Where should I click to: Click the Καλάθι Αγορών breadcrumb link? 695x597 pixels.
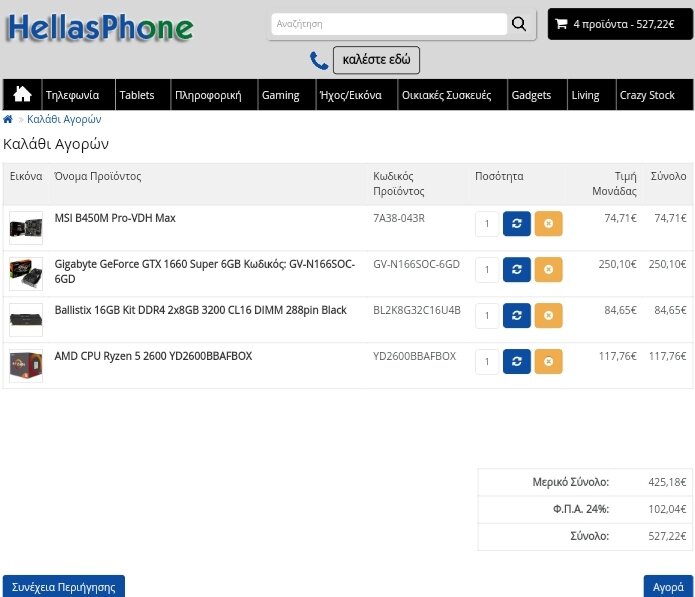pos(64,119)
